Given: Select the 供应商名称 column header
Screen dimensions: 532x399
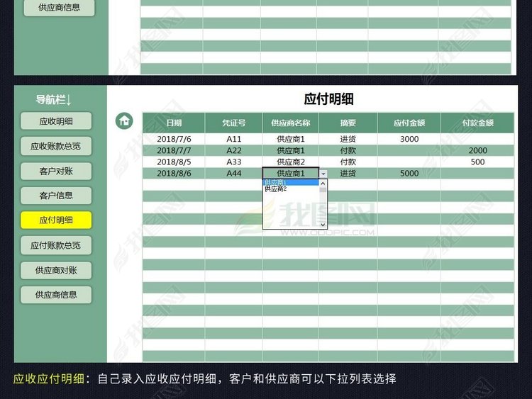Looking at the screenshot, I should (290, 123).
